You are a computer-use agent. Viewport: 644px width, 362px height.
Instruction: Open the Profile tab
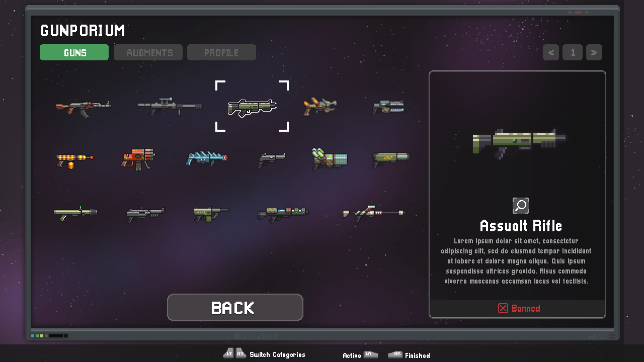[x=221, y=52]
